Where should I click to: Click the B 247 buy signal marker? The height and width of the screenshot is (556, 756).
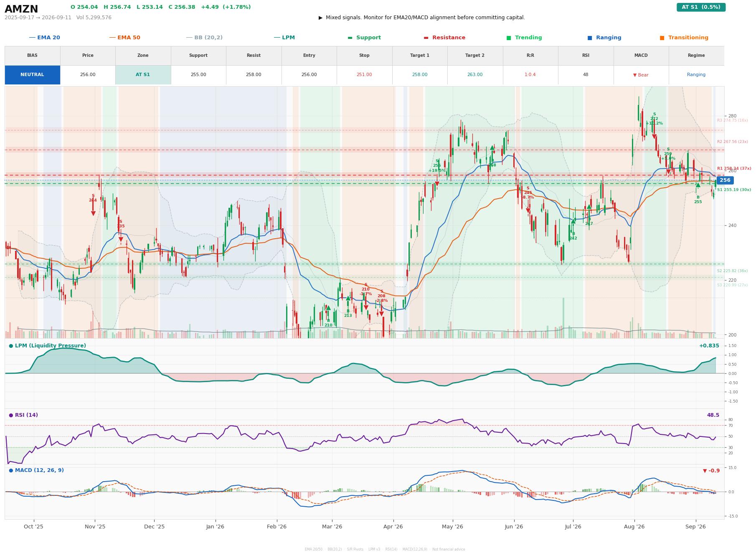pos(589,207)
